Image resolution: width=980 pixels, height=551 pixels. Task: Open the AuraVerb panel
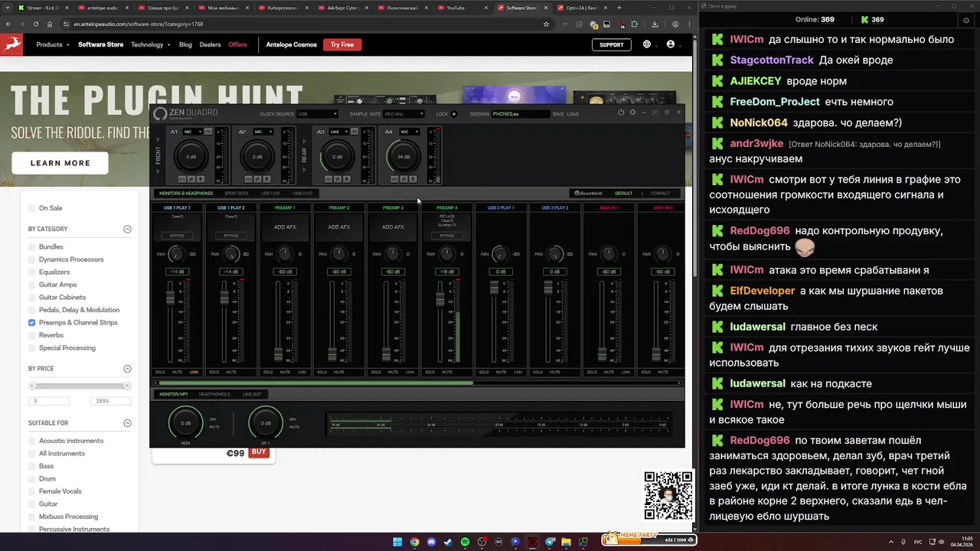pyautogui.click(x=588, y=194)
